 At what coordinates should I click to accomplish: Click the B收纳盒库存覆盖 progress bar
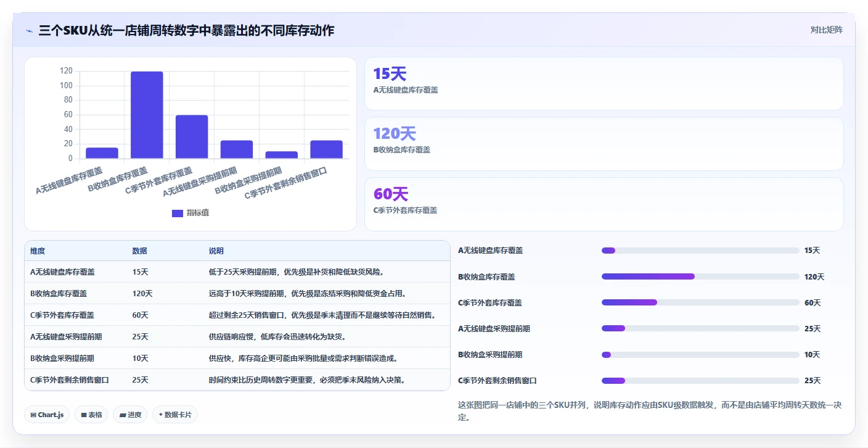(x=700, y=276)
